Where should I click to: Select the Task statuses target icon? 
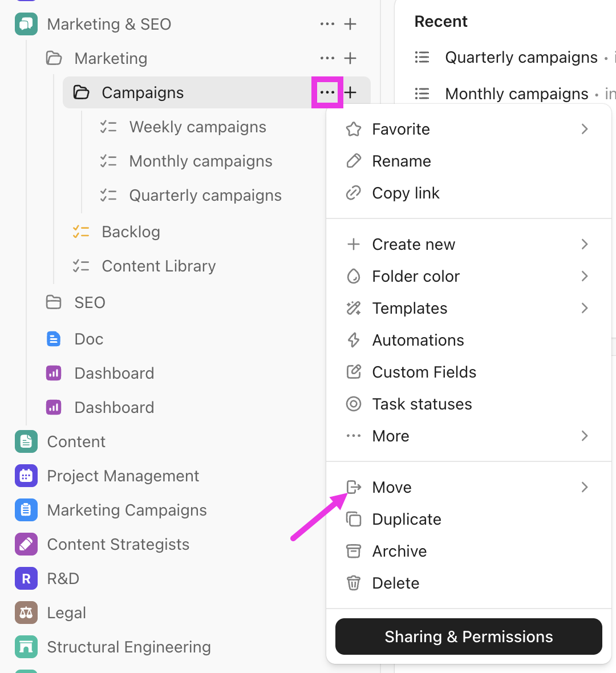click(x=354, y=404)
